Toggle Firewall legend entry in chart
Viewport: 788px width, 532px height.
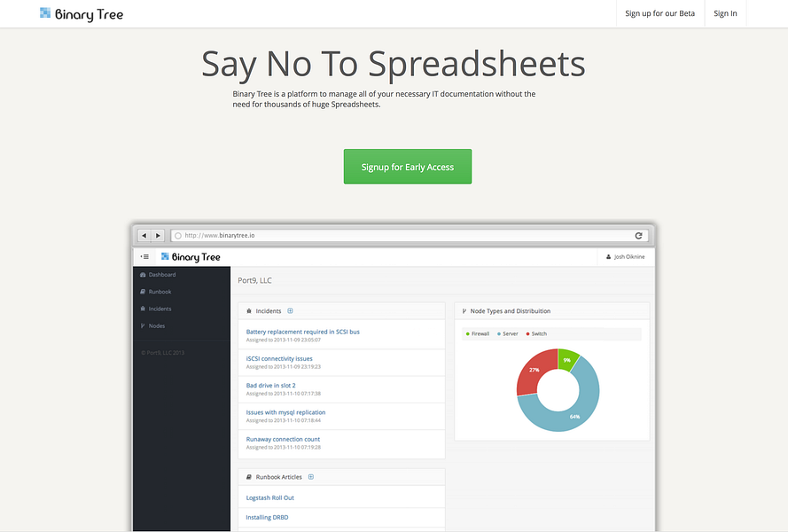[478, 334]
